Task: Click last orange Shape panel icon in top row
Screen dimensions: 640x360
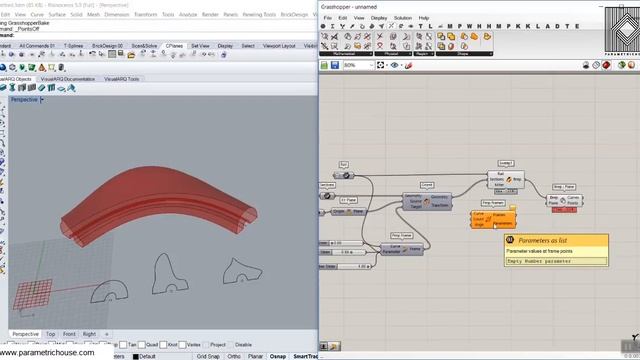Action: tap(487, 37)
